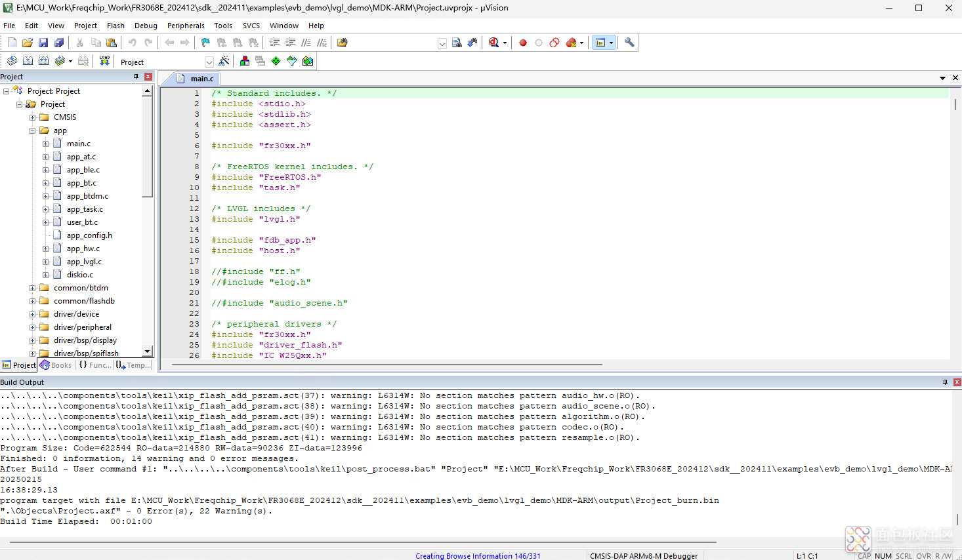The height and width of the screenshot is (560, 962).
Task: Expand main.c tree node
Action: (45, 144)
